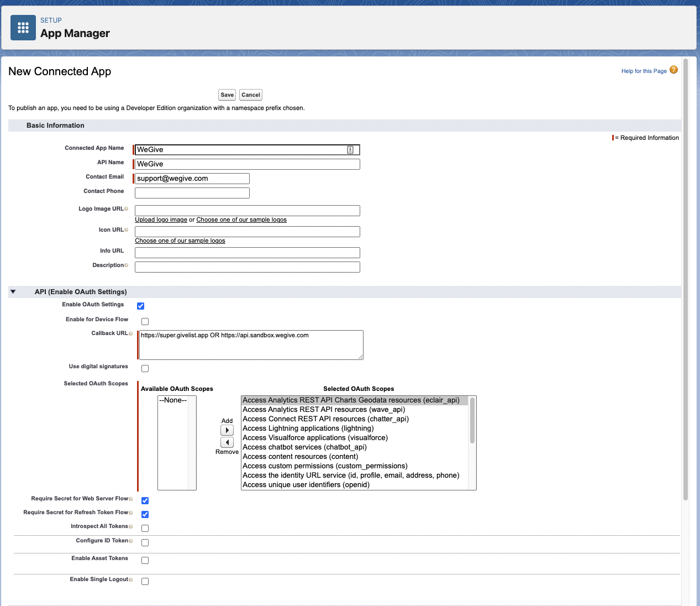Select Access unique user identifiers (openid) scope
The width and height of the screenshot is (700, 606).
(355, 485)
